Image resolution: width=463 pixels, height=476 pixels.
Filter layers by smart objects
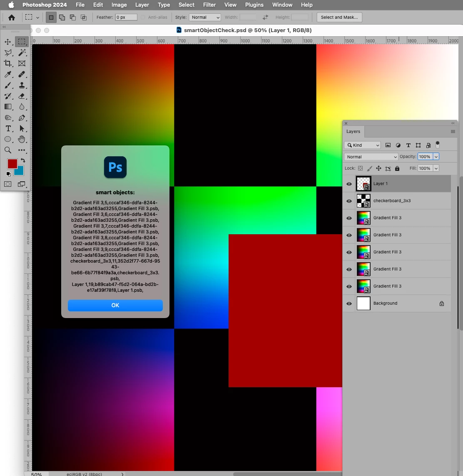(428, 145)
